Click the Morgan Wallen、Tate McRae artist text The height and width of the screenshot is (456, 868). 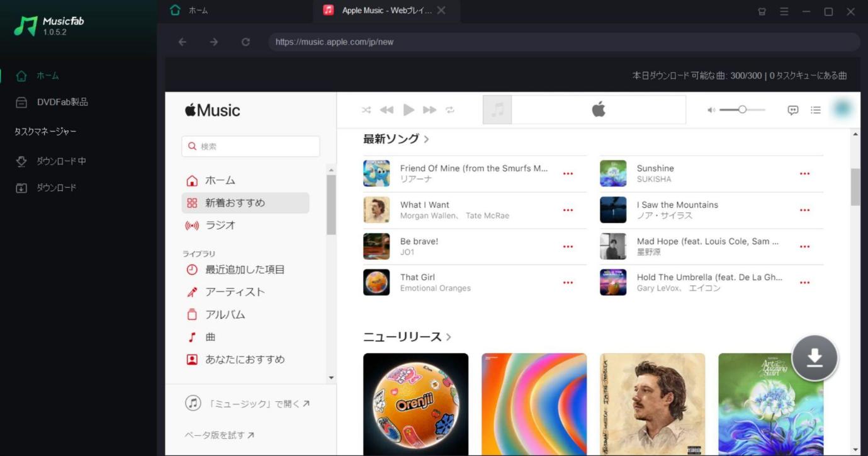click(454, 216)
